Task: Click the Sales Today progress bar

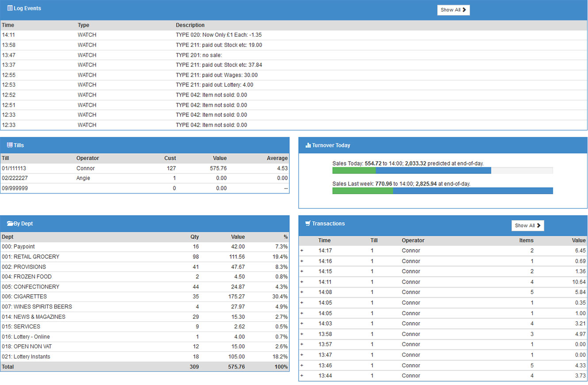Action: tap(442, 171)
